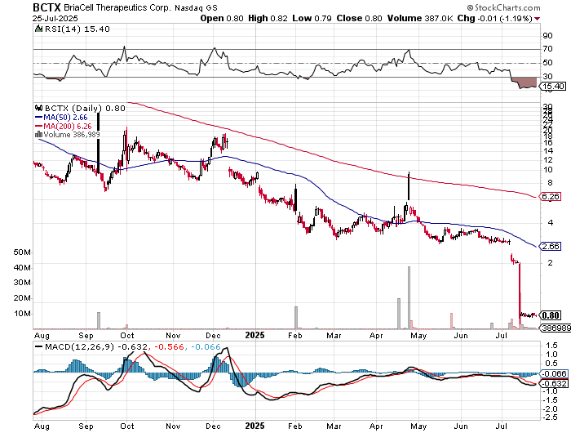Click the Close 0.80 value in header

[359, 18]
